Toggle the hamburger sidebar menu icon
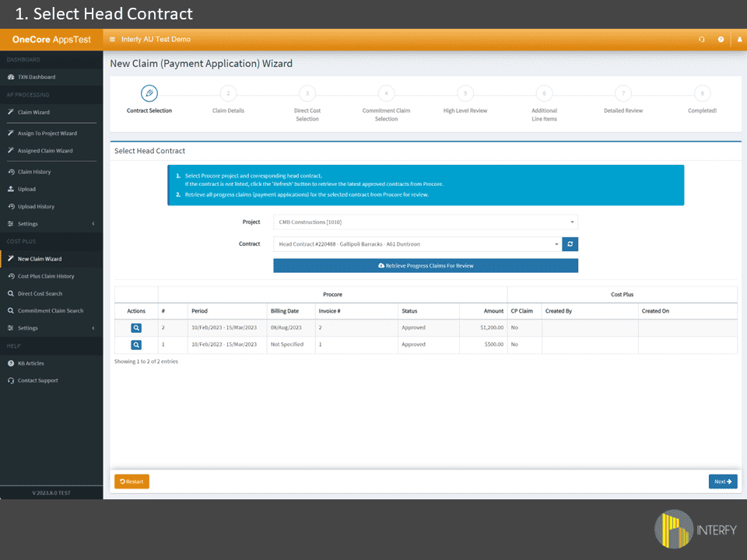 pos(112,40)
